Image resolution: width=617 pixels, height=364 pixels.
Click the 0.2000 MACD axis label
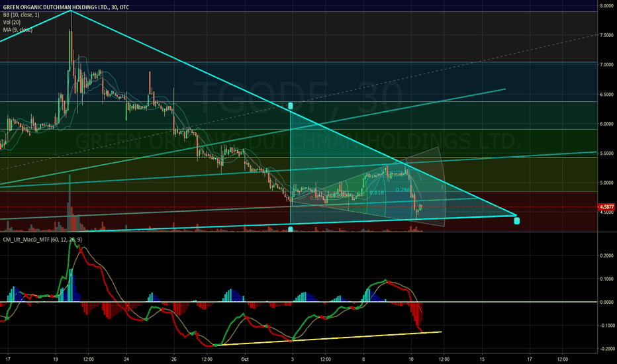[607, 255]
